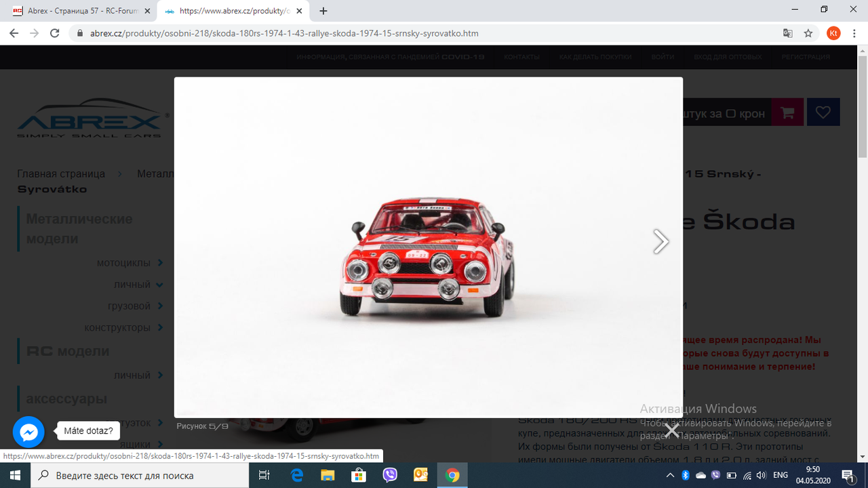
Task: Open КАК ДЕЛАТЬ ПОКУПКИ in the top menu
Action: [x=595, y=57]
